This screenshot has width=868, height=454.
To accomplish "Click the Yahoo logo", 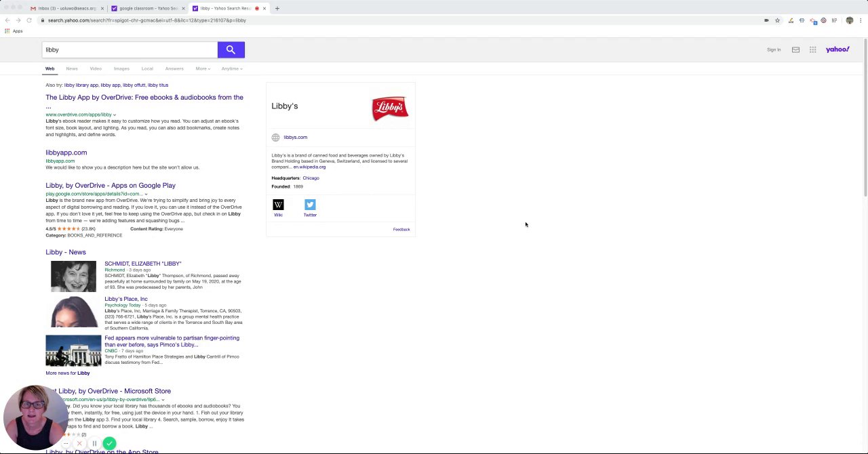I will [x=837, y=49].
